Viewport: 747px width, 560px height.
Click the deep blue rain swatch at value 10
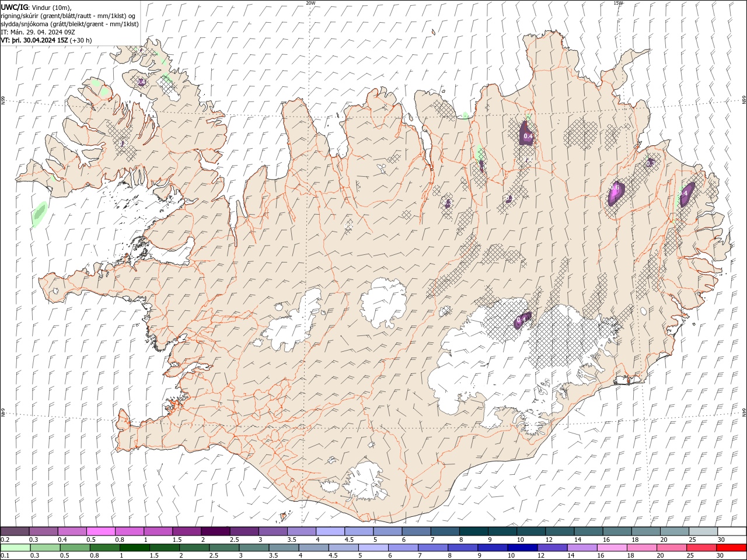tap(522, 548)
